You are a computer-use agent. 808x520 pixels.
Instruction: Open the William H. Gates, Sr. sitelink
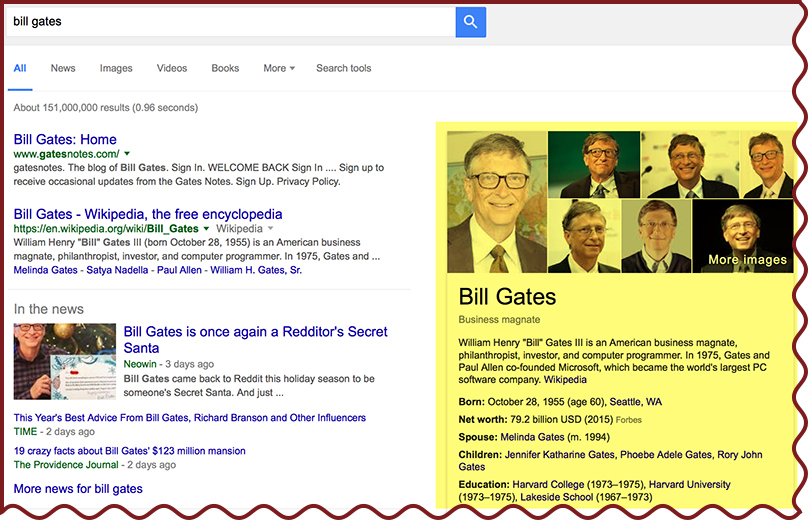pos(256,270)
